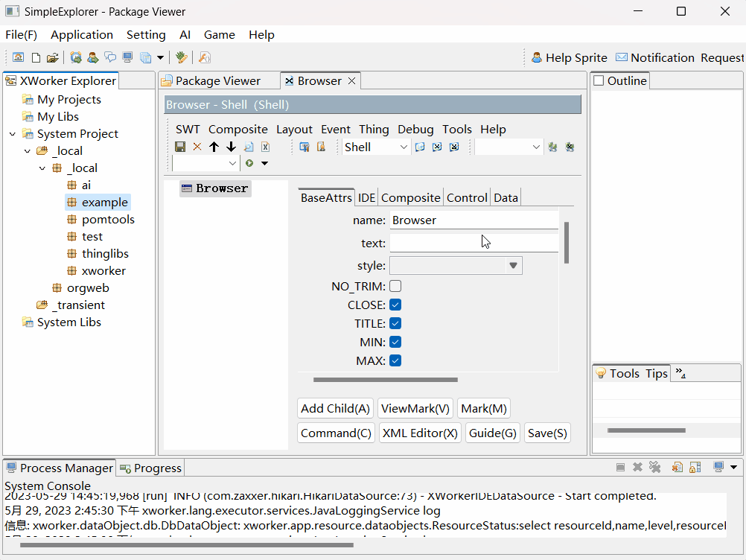Screen dimensions: 746x560
Task: Click the scroll lock icon in console toolbar
Action: [695, 467]
